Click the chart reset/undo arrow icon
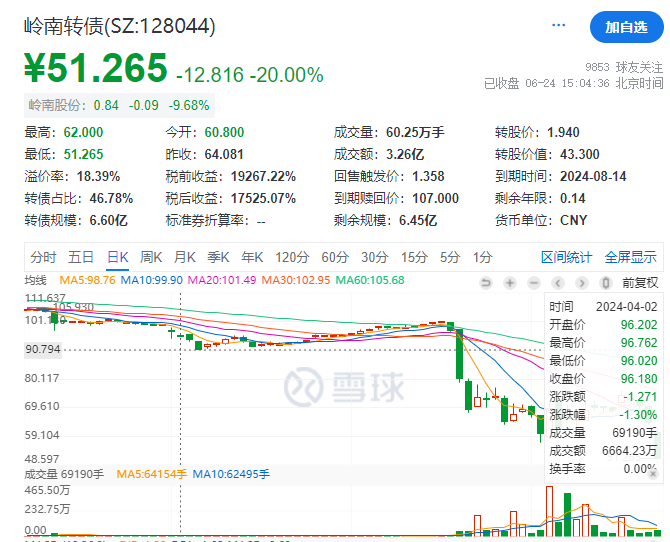Image resolution: width=670 pixels, height=542 pixels. [x=486, y=283]
